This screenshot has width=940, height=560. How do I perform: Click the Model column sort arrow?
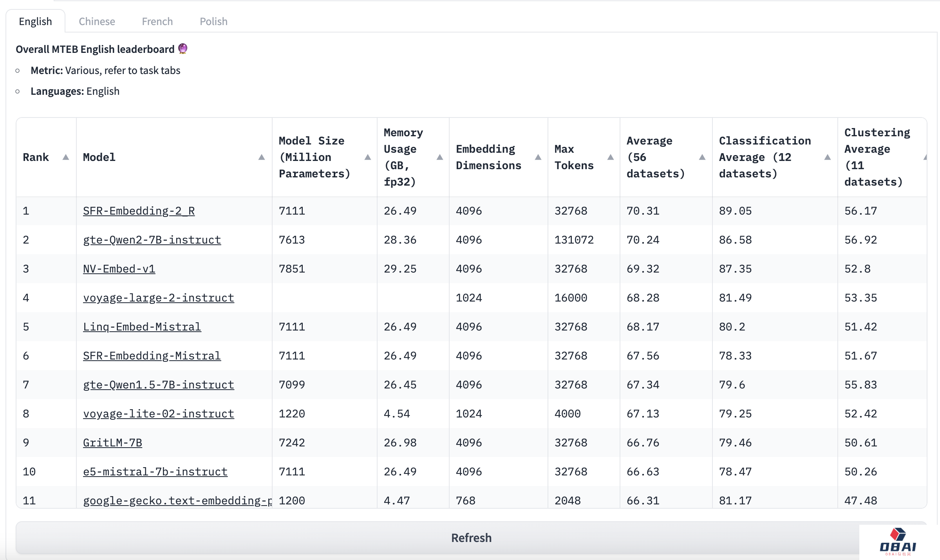[x=262, y=157]
